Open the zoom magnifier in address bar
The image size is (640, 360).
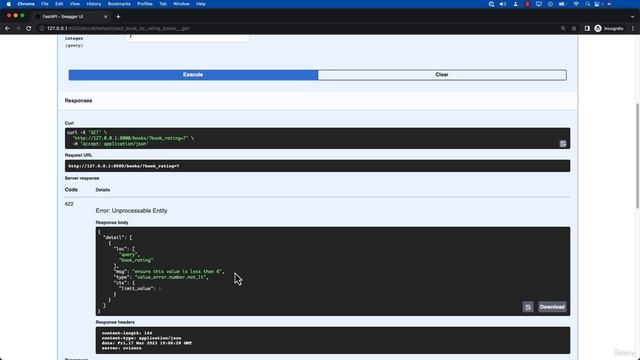563,28
